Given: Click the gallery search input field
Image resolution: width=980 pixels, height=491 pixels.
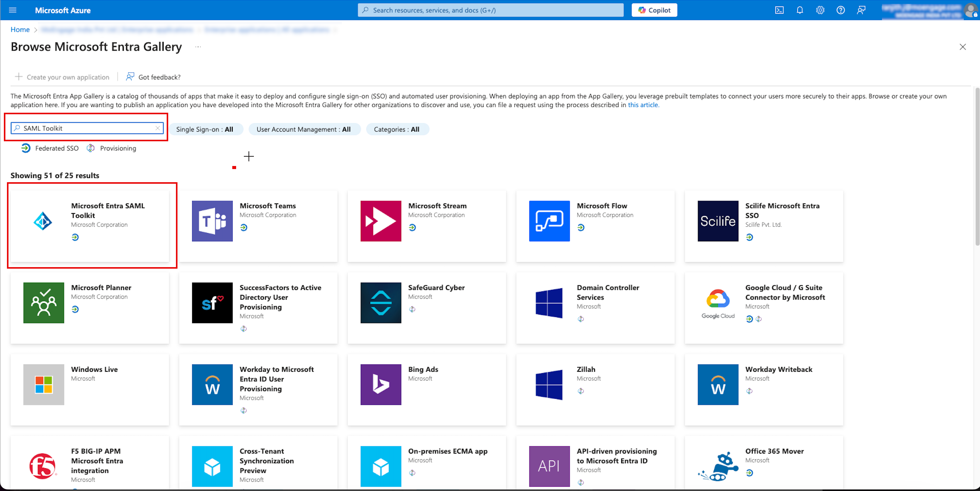Looking at the screenshot, I should tap(87, 128).
